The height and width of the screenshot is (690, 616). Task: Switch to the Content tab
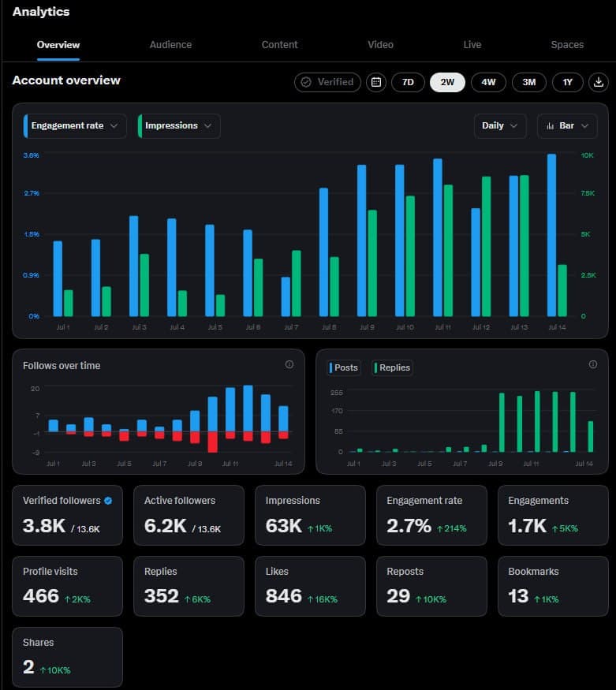[x=279, y=45]
